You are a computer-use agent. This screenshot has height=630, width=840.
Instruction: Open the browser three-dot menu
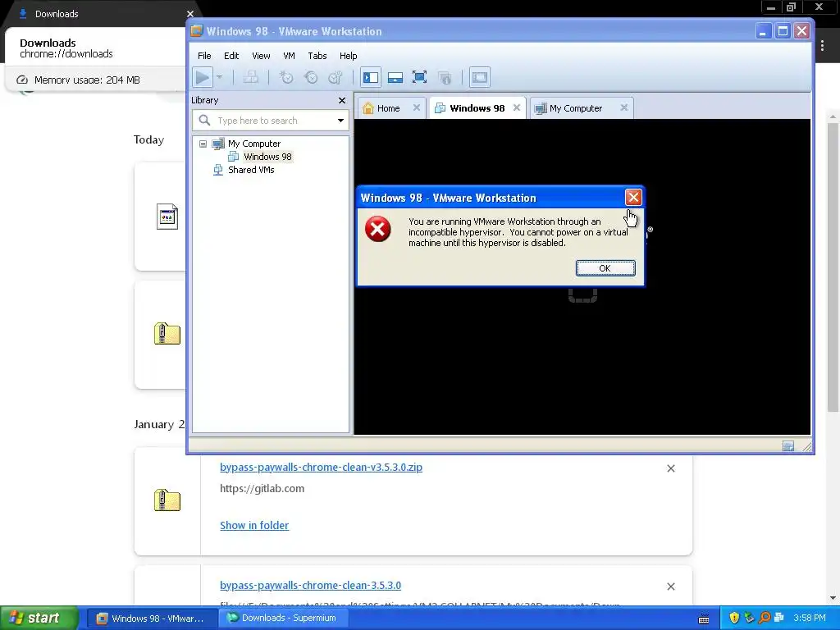pos(822,46)
